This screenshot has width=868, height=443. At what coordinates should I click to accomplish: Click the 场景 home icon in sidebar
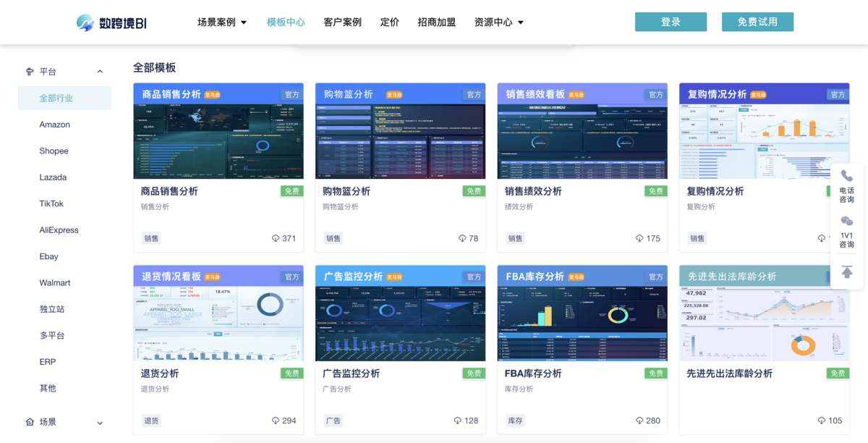pyautogui.click(x=30, y=422)
